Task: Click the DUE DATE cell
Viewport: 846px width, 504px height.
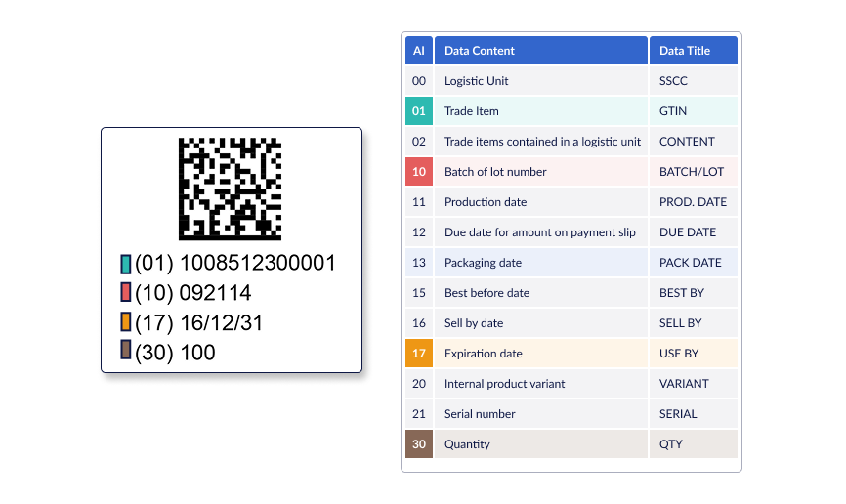Action: point(694,232)
